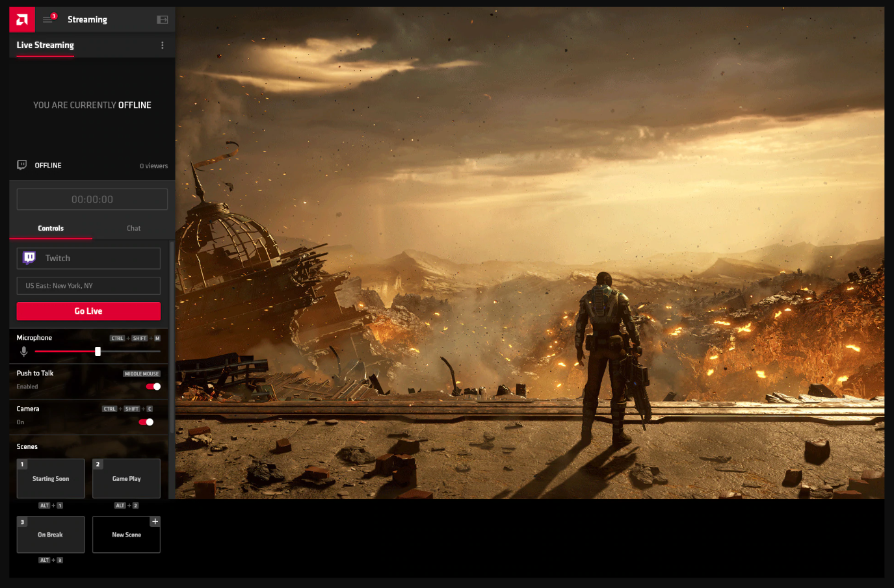Switch to the Chat tab
894x588 pixels.
pos(133,228)
